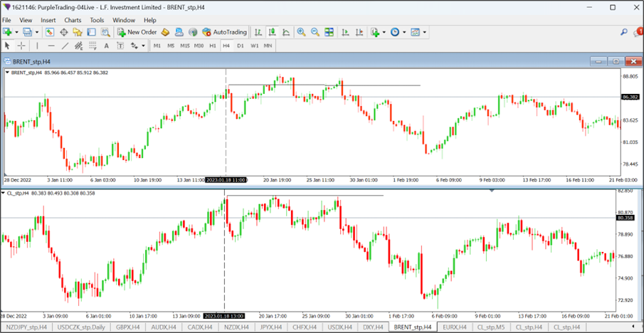Switch timeframe to M30
Image resolution: width=644 pixels, height=333 pixels.
tap(199, 46)
